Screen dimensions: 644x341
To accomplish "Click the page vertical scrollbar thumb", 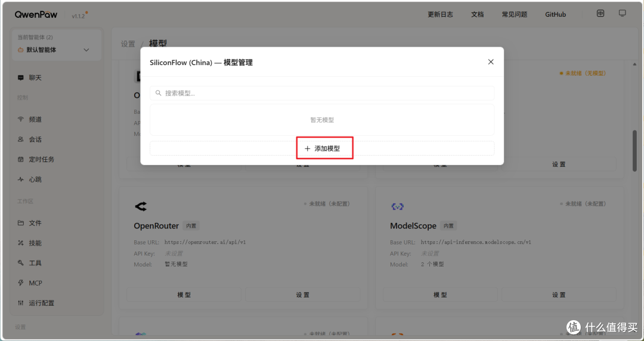I will tap(634, 151).
